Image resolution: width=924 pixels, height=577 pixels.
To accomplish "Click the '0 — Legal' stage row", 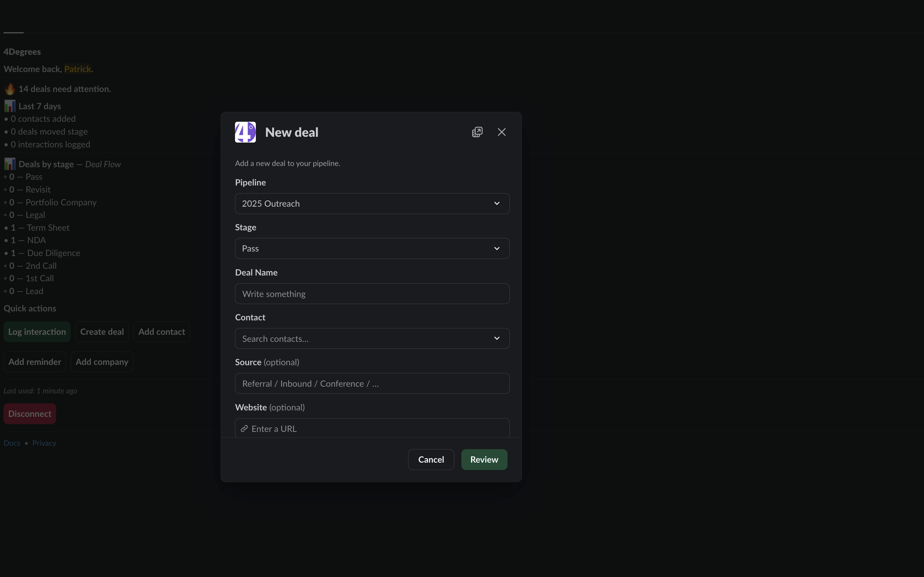I will (x=24, y=215).
